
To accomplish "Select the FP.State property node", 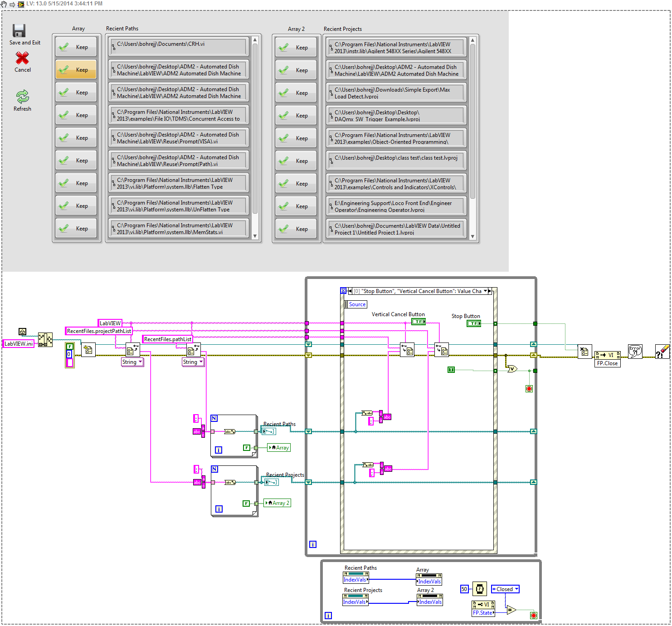I will [x=483, y=608].
